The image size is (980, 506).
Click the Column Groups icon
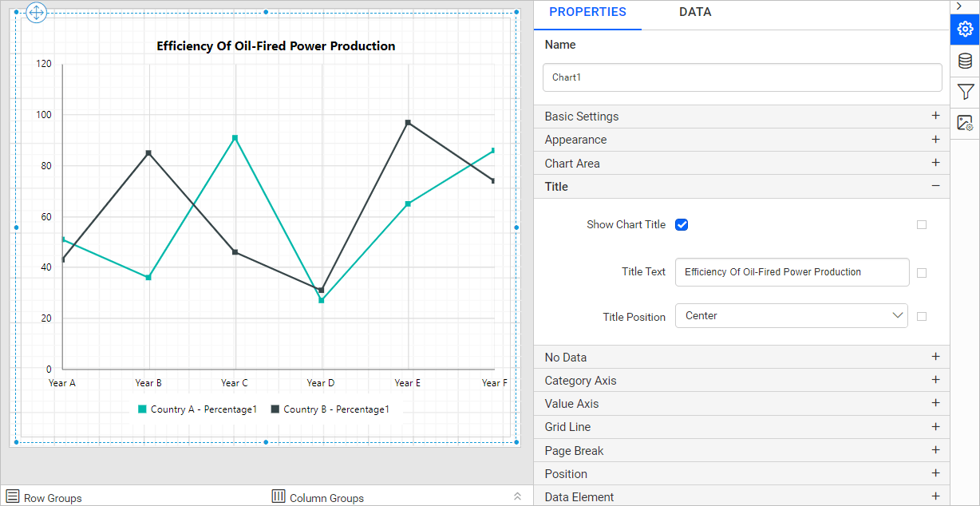[x=279, y=496]
